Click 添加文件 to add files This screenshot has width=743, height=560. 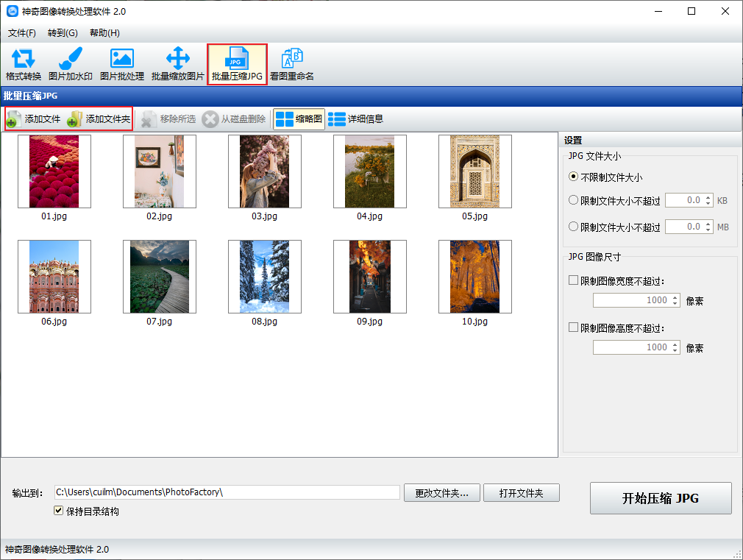(34, 119)
